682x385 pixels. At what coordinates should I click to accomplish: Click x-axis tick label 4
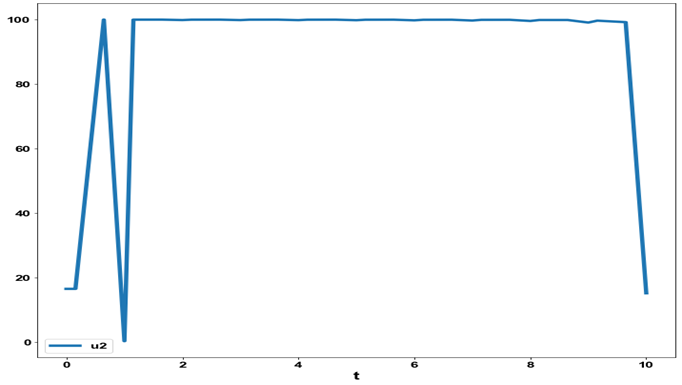[x=298, y=365]
